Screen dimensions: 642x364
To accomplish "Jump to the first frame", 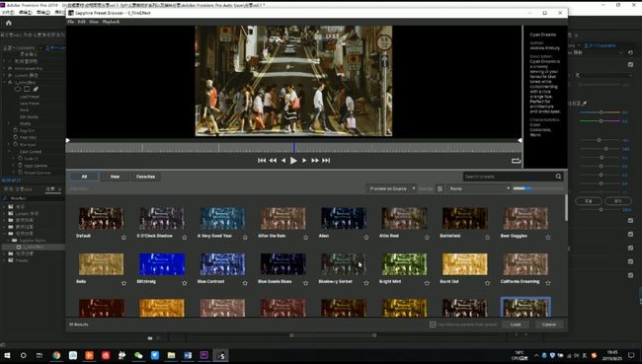I will click(x=262, y=161).
